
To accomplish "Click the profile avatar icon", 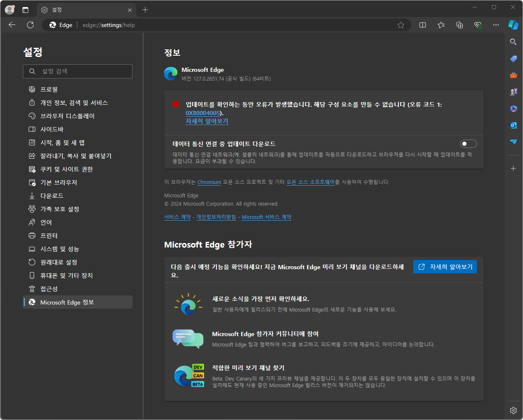I will [x=10, y=10].
